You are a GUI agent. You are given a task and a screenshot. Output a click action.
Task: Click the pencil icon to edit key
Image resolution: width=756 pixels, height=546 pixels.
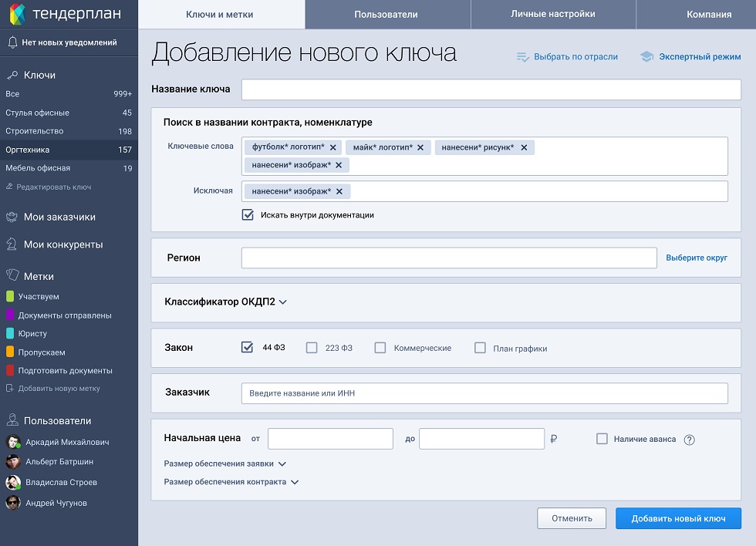(x=9, y=187)
